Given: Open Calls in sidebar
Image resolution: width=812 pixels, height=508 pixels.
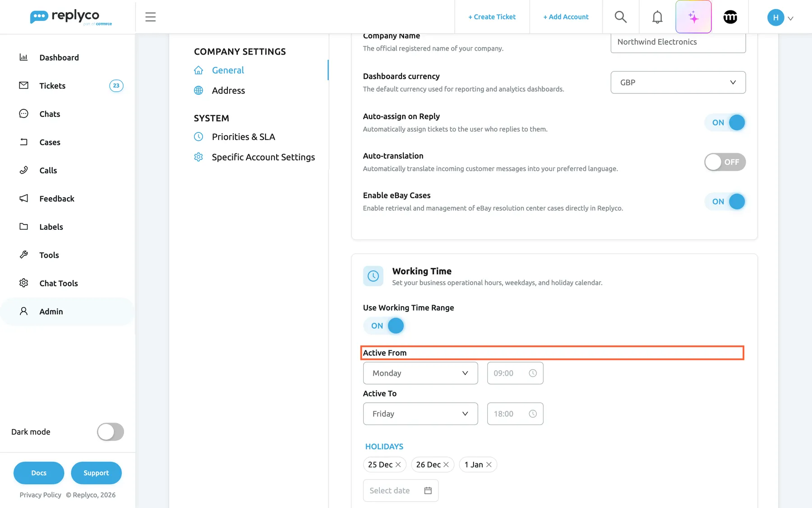Looking at the screenshot, I should click(68, 170).
